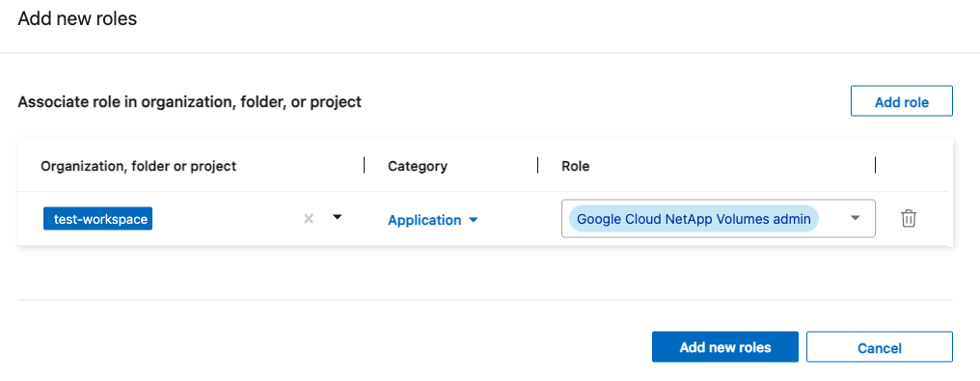Select the test-workspace tag
Image resolution: width=980 pixels, height=381 pixels.
click(97, 219)
